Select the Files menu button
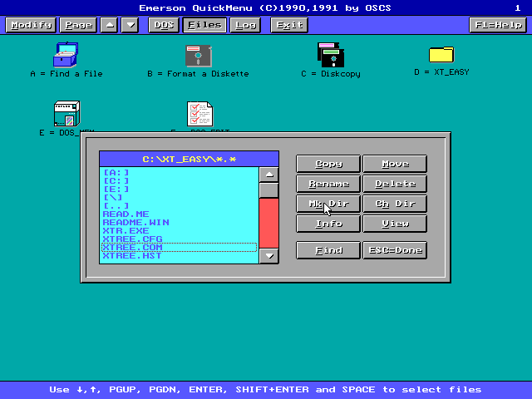Screen dimensions: 532x399 [x=204, y=25]
